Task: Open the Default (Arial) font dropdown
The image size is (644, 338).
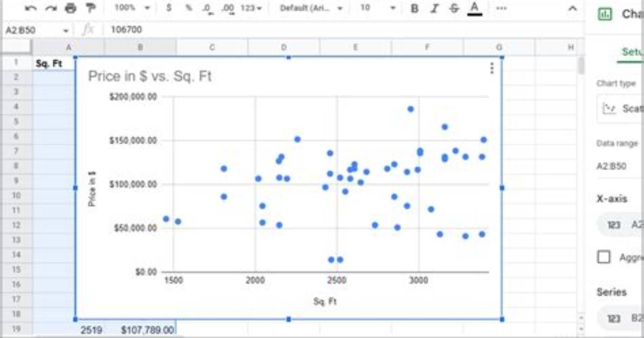Action: pyautogui.click(x=311, y=8)
